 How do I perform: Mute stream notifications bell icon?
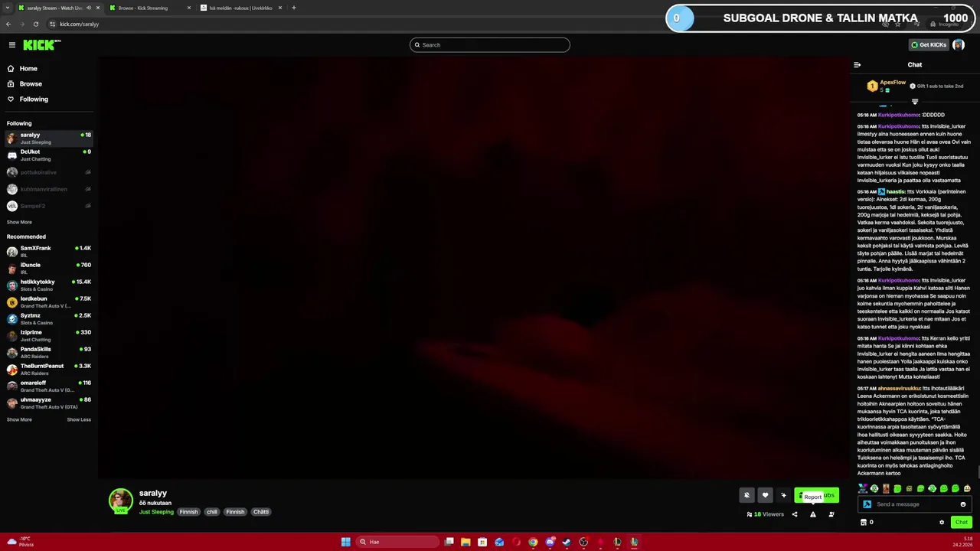[746, 495]
